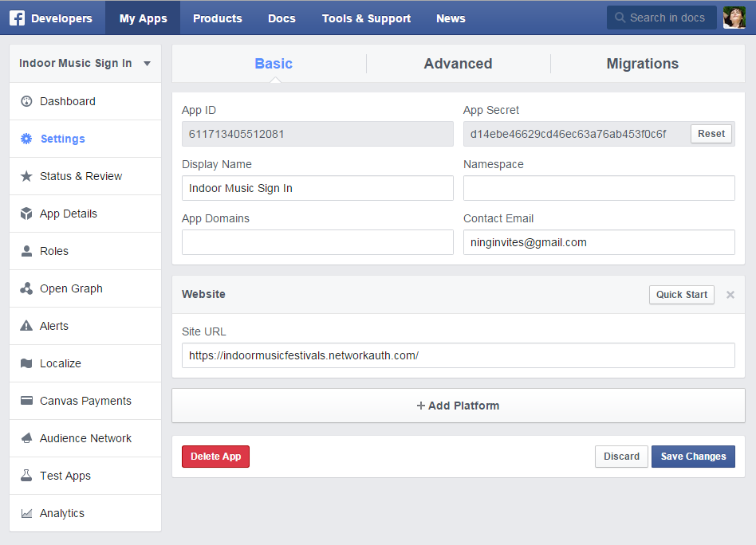Click the App Details cube icon
The height and width of the screenshot is (545, 756).
point(26,214)
